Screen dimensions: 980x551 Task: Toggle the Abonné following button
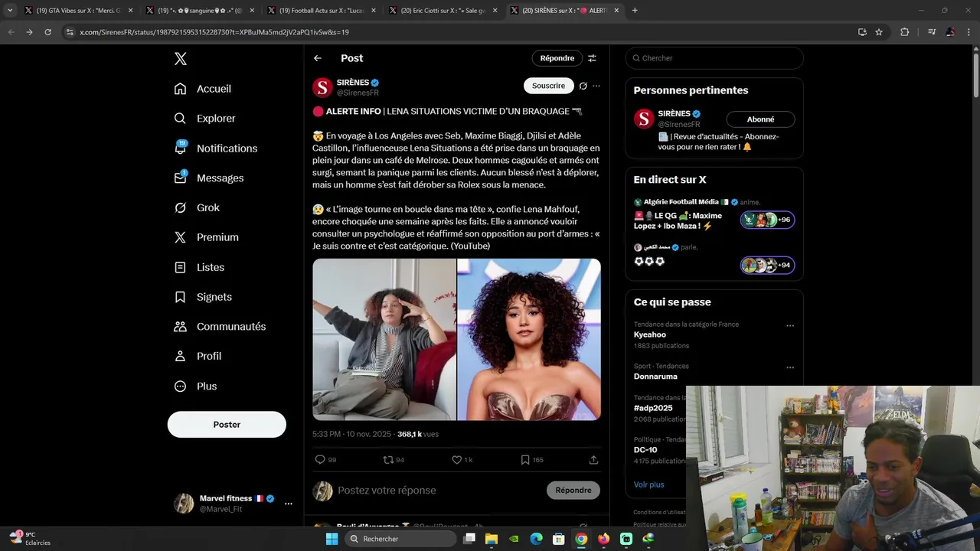760,119
